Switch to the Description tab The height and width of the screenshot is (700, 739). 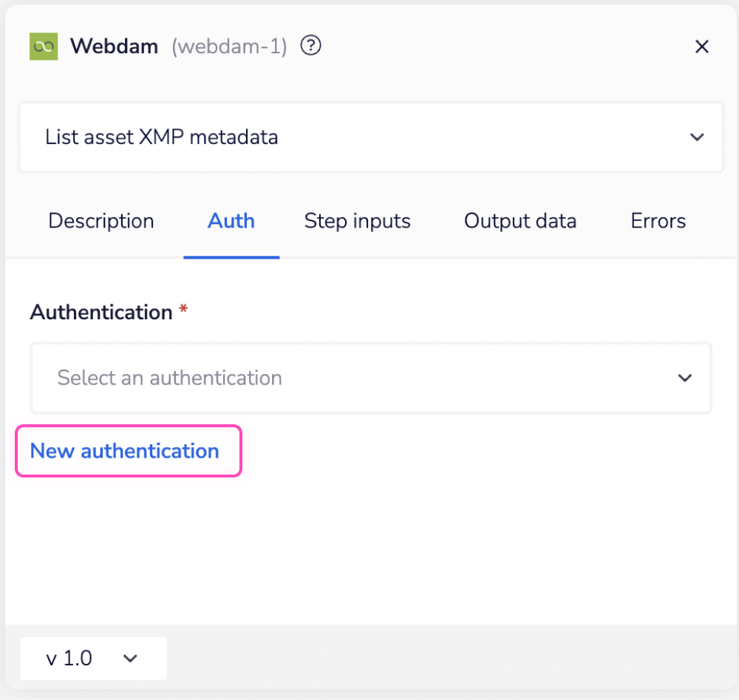point(101,221)
